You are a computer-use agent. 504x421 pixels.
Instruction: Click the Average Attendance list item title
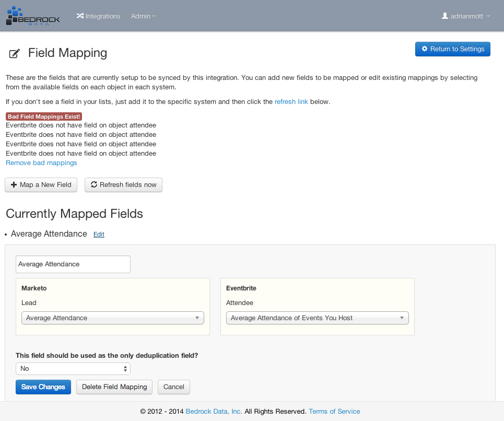(x=49, y=233)
